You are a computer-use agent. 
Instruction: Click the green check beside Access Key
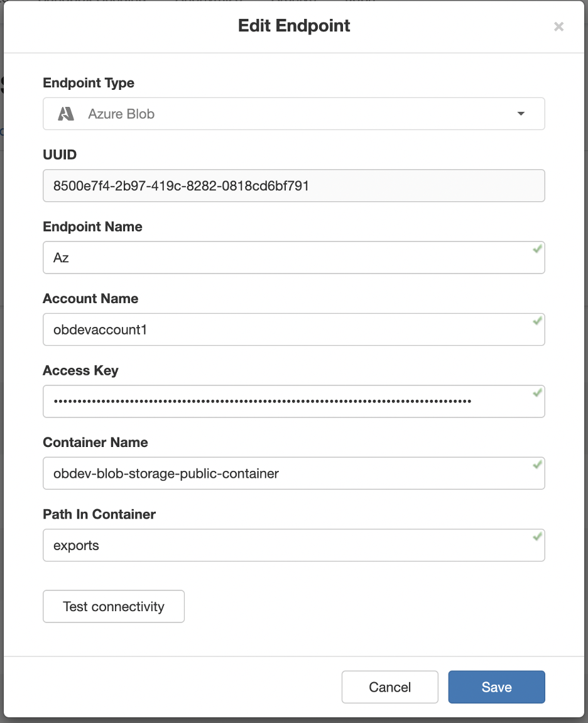click(536, 393)
